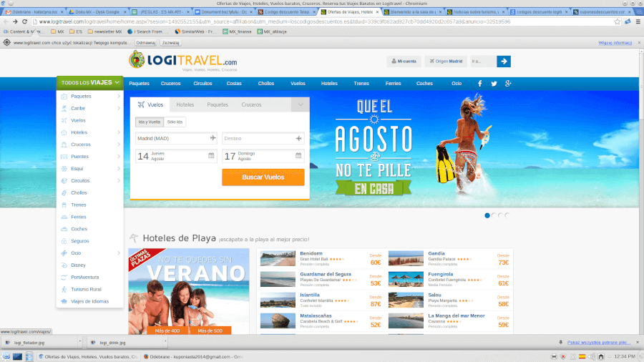The height and width of the screenshot is (362, 644).
Task: Click the volume icon in system tray
Action: pos(592,356)
